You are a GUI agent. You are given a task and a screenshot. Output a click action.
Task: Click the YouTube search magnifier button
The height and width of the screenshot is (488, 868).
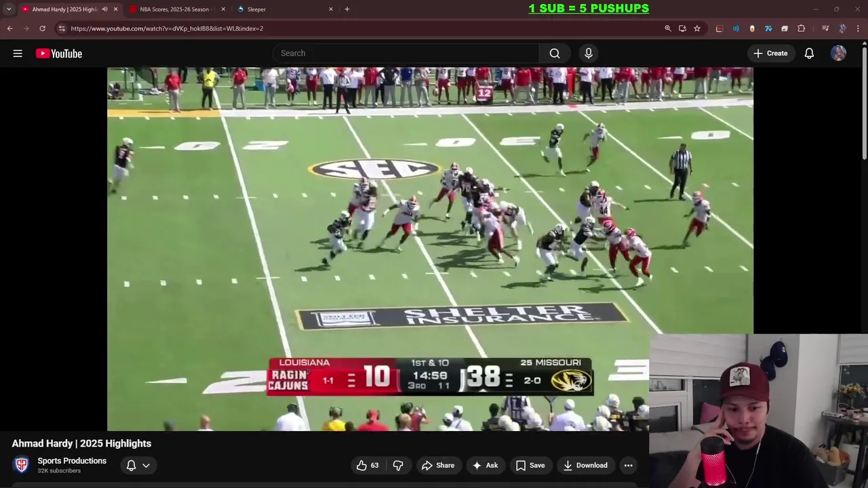(x=555, y=54)
